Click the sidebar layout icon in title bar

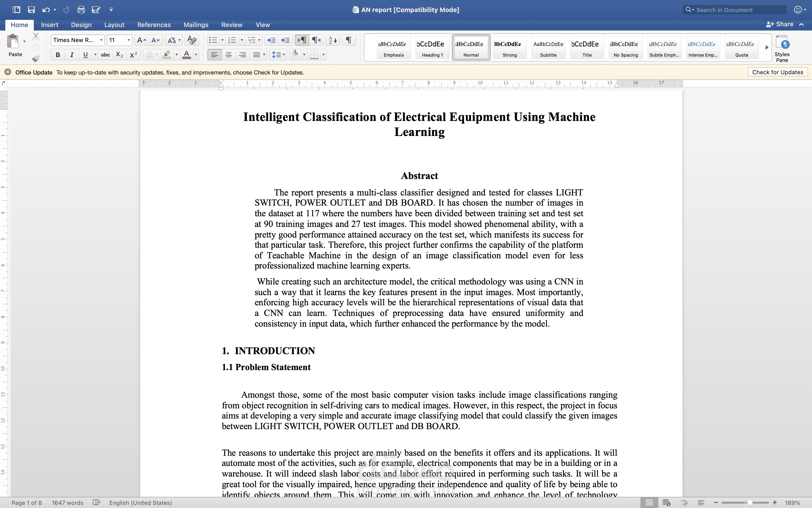click(x=16, y=10)
